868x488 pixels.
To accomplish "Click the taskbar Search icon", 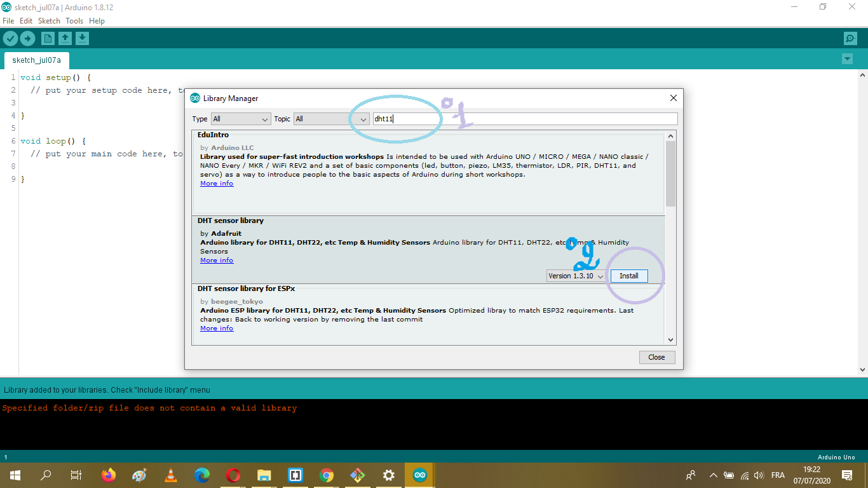I will [46, 475].
